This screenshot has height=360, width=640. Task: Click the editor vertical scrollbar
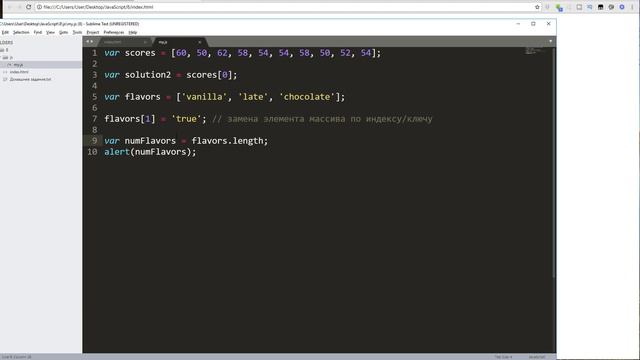[554, 163]
